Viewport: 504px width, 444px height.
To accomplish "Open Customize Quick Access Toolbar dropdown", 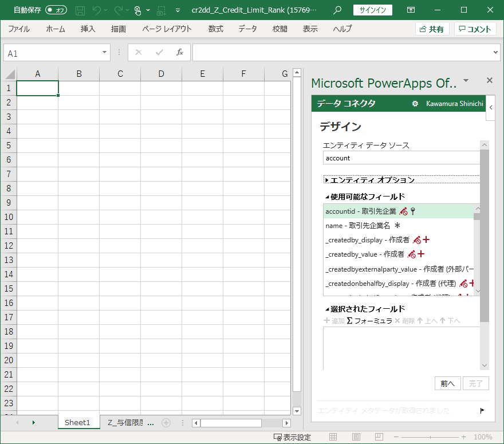I will [x=178, y=10].
